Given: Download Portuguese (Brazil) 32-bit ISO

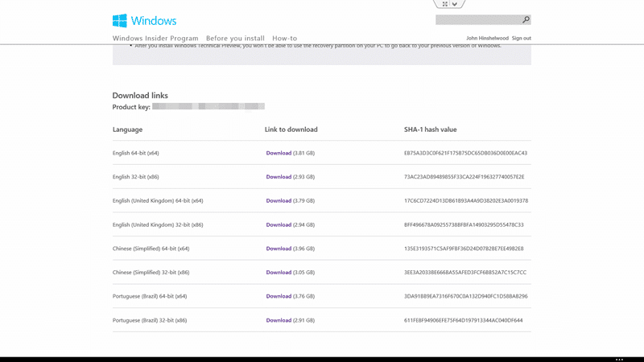Looking at the screenshot, I should click(x=279, y=320).
